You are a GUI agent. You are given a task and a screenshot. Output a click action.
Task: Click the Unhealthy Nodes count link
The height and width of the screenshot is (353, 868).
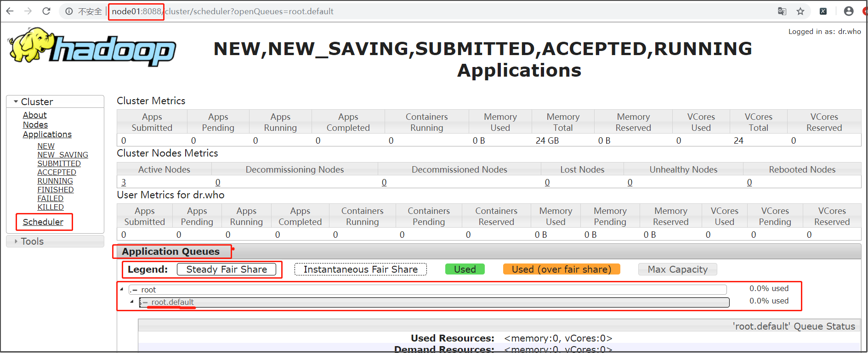[630, 182]
